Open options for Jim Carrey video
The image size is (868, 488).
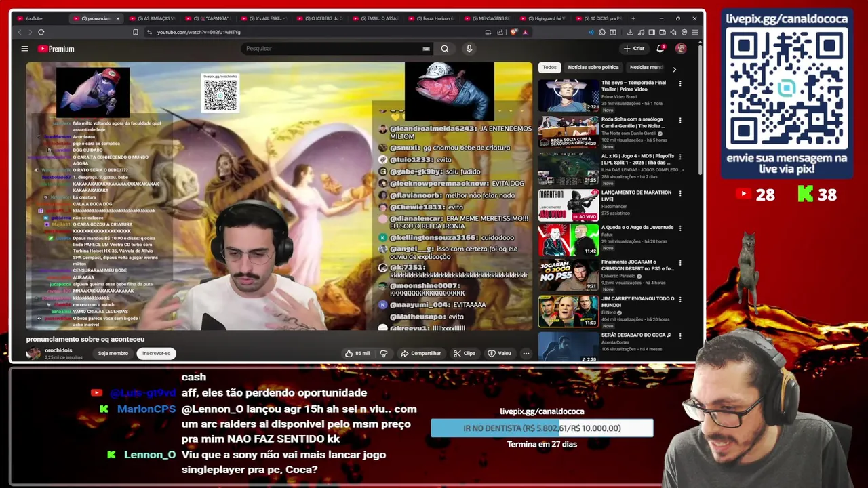tap(680, 299)
